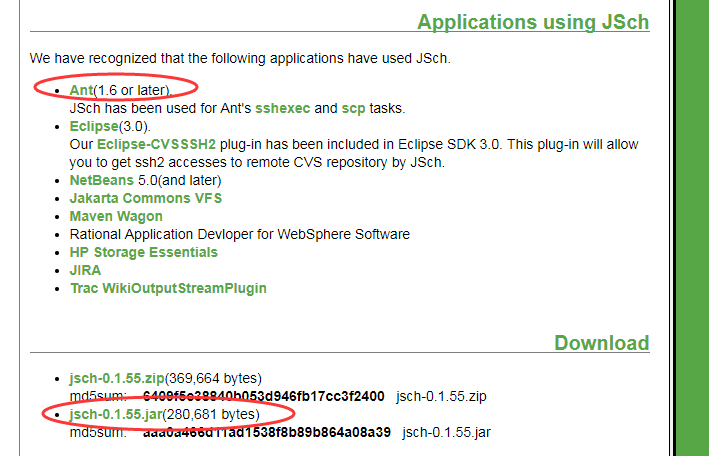The image size is (709, 456).
Task: Click 'Rational Application Devloper for WebSphere Software' text
Action: tap(240, 234)
